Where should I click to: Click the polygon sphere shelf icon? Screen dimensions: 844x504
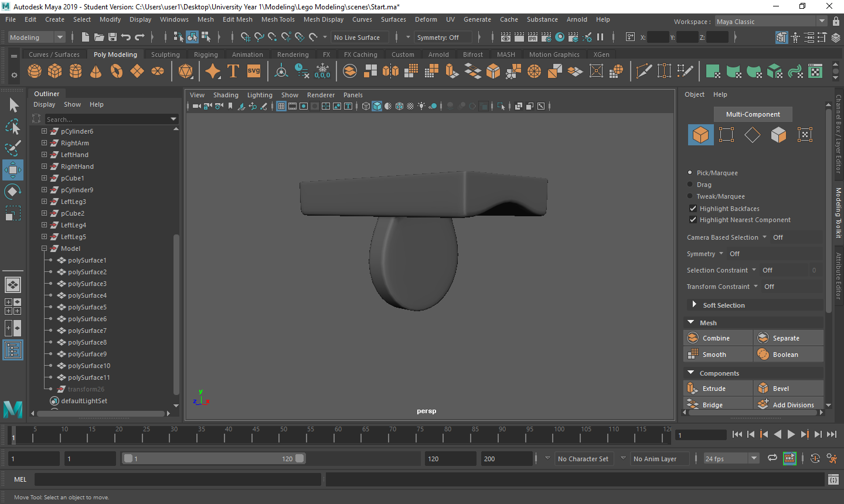pyautogui.click(x=35, y=71)
